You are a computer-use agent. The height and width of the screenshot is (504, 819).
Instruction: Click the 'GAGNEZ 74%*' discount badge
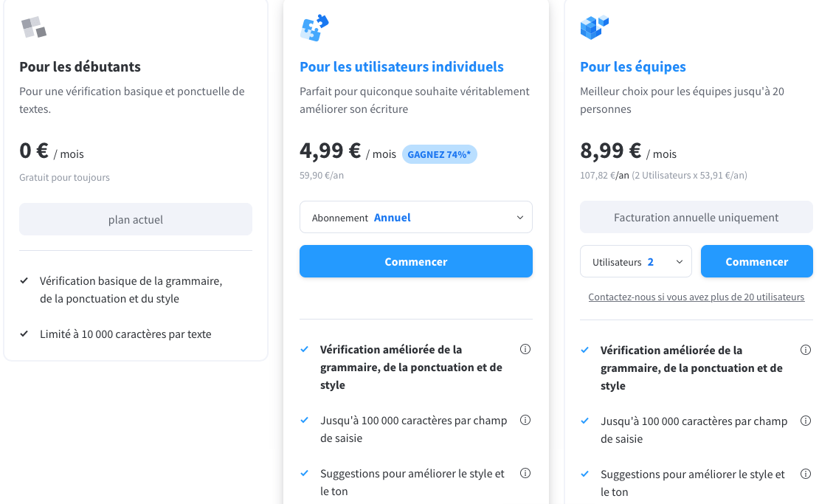coord(440,155)
